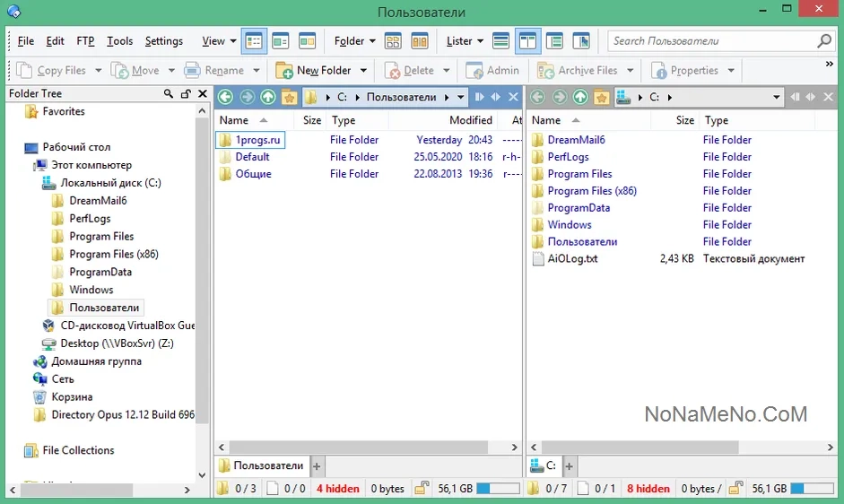Select AiOLog.txt file in right pane

[x=572, y=259]
